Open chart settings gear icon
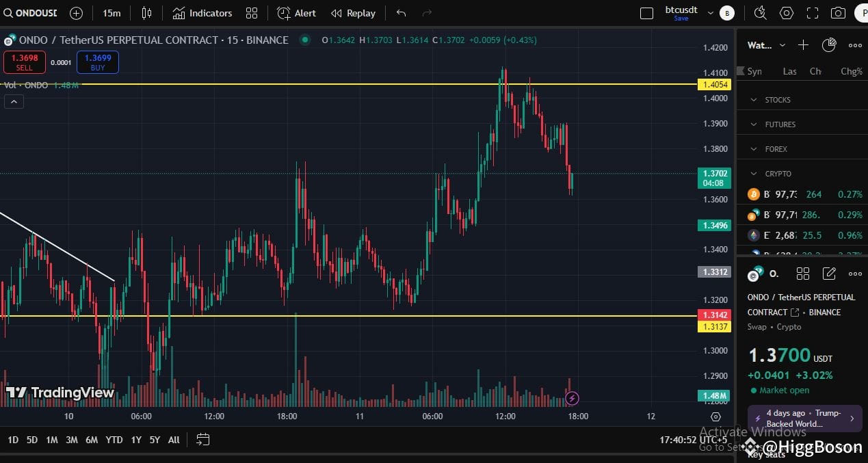868x463 pixels. point(786,12)
